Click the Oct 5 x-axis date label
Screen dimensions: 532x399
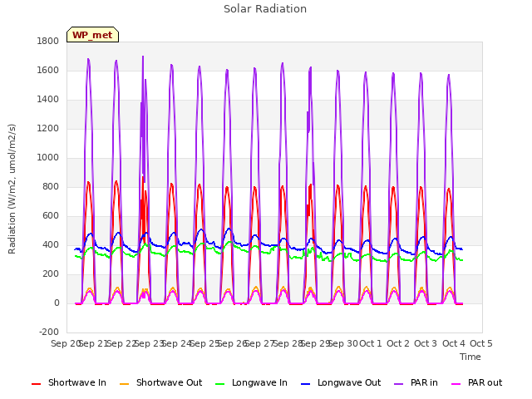(481, 343)
